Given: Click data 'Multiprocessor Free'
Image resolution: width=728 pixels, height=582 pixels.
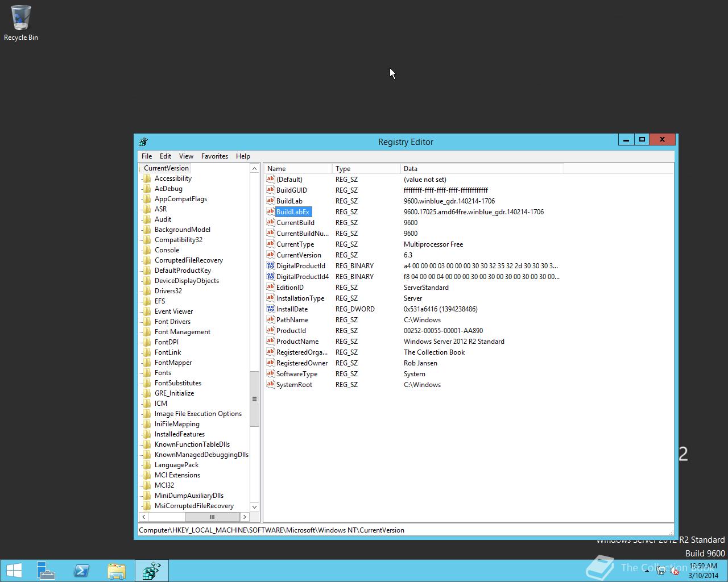Looking at the screenshot, I should point(433,244).
